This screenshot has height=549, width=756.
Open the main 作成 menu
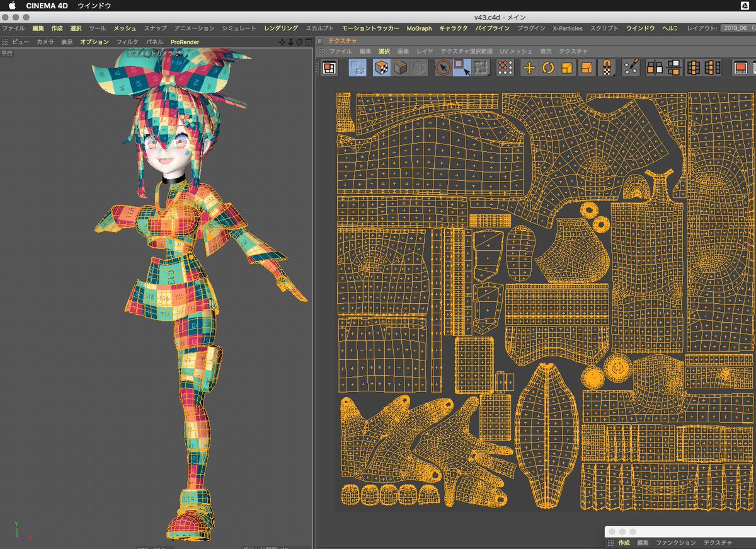(x=57, y=28)
